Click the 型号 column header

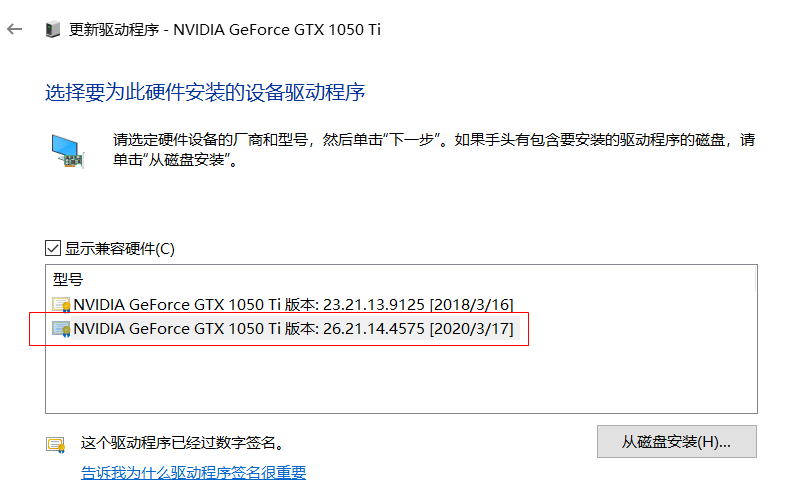[x=68, y=279]
